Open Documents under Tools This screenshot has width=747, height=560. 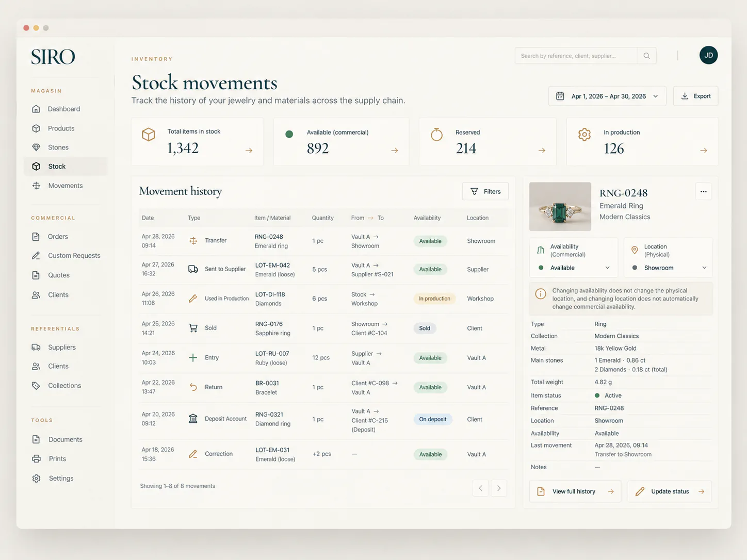(66, 440)
